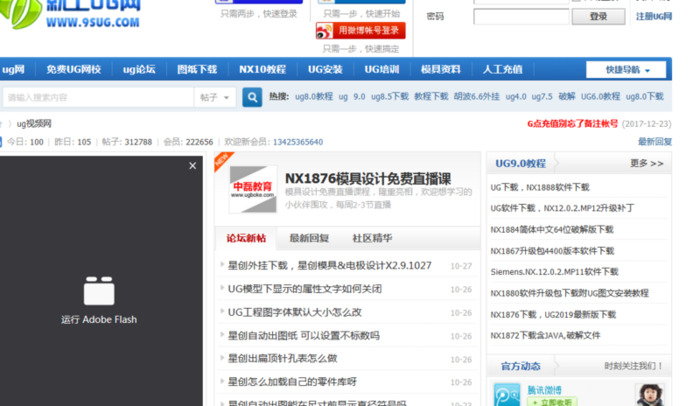Open the NX10教程 navigation item
The width and height of the screenshot is (700, 406).
coord(262,69)
